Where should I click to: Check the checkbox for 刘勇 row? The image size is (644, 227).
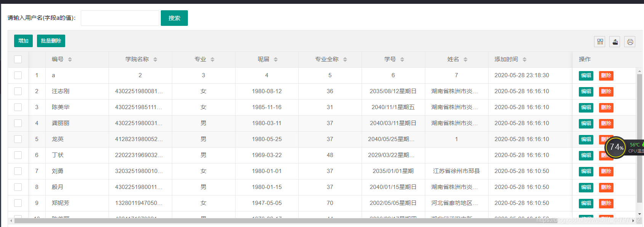pos(18,171)
